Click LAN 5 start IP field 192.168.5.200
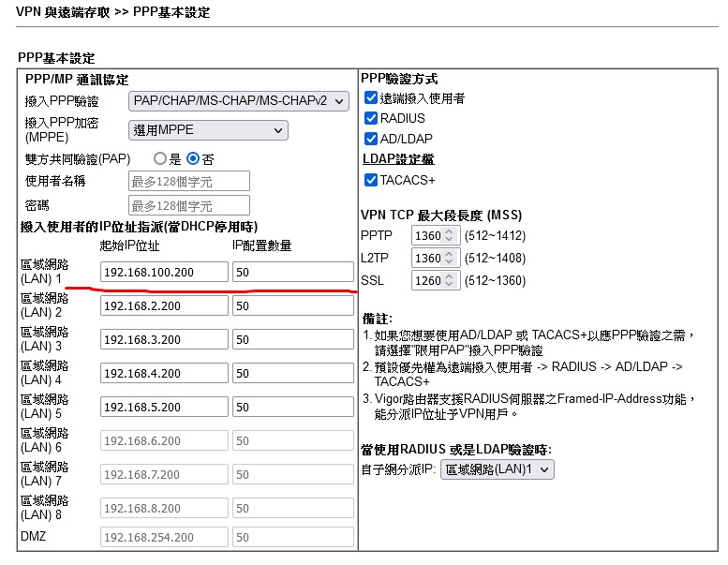The height and width of the screenshot is (565, 728). [x=164, y=408]
